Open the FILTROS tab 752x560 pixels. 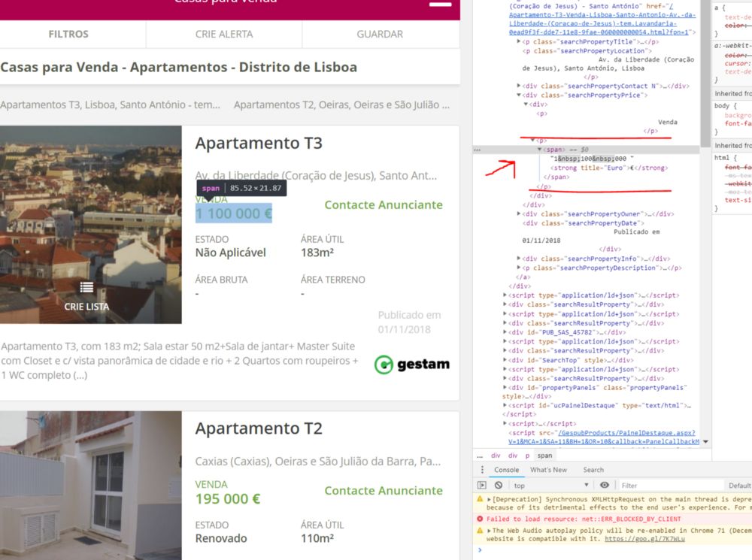point(68,34)
